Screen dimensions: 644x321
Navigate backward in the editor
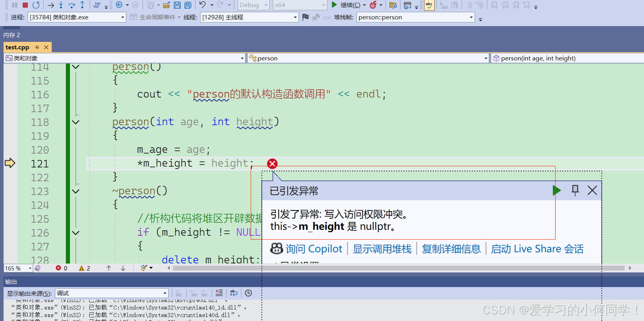click(x=119, y=5)
